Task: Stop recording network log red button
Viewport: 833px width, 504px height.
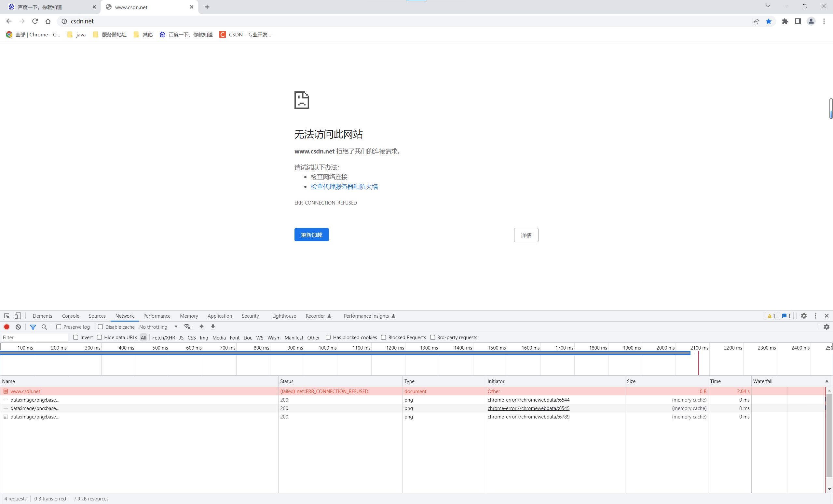Action: 7,327
